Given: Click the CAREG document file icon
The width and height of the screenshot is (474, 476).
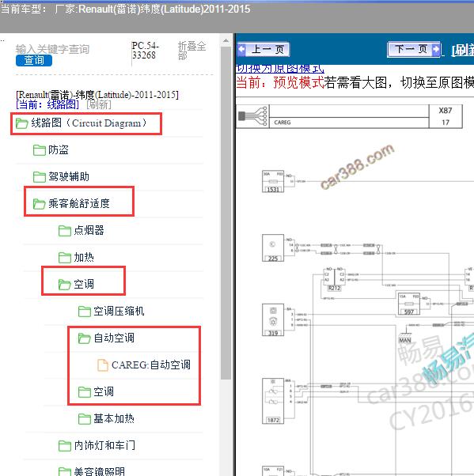Looking at the screenshot, I should [103, 365].
